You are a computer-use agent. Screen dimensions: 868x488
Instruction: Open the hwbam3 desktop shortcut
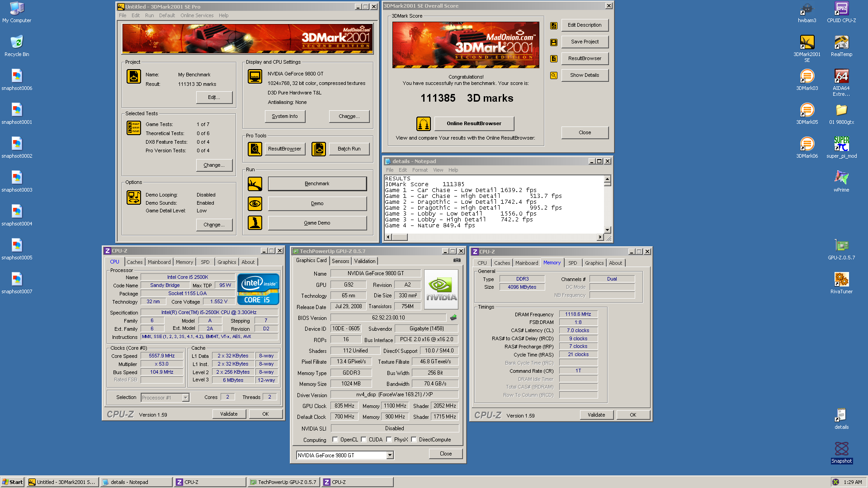pos(807,12)
